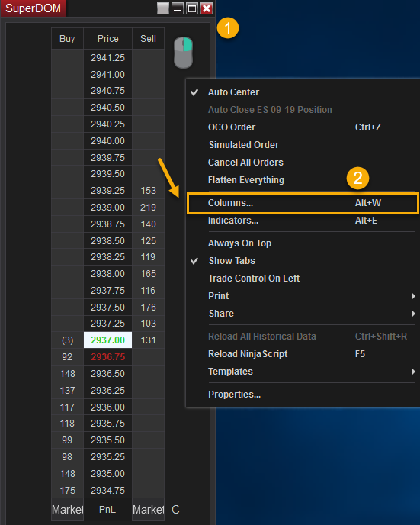Click the Sell-side Market button
The height and width of the screenshot is (525, 420).
148,510
